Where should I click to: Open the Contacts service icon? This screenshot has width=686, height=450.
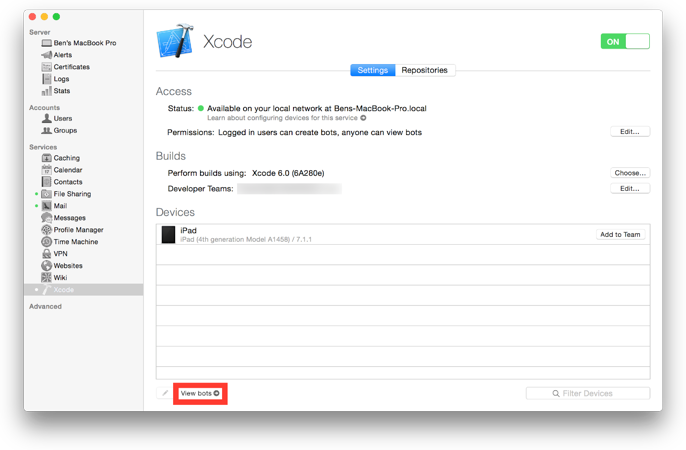46,181
